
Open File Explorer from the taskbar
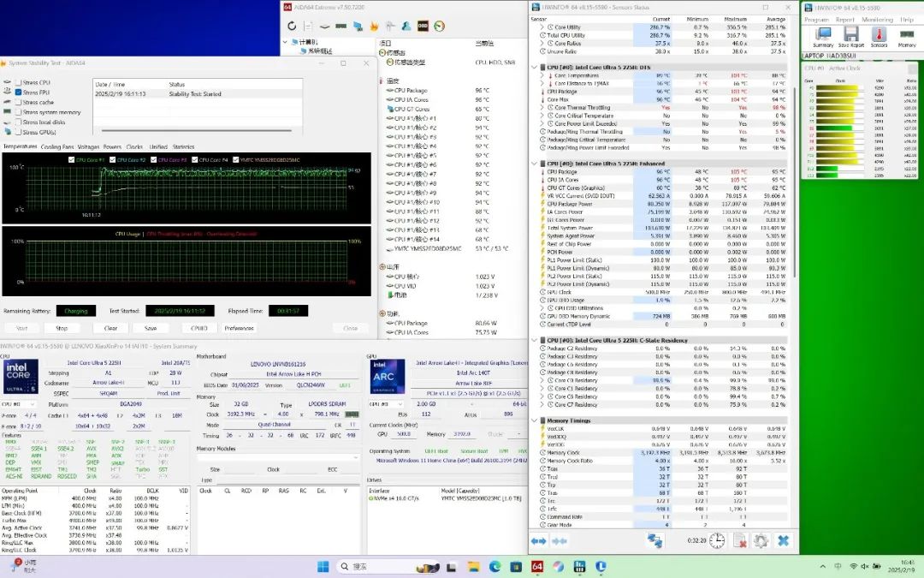point(473,567)
